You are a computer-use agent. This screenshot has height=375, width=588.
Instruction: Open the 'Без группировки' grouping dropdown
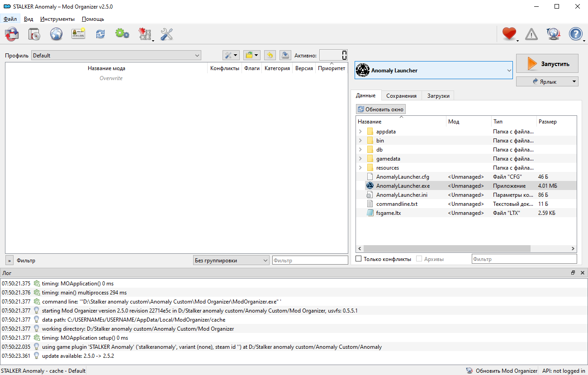click(x=231, y=261)
